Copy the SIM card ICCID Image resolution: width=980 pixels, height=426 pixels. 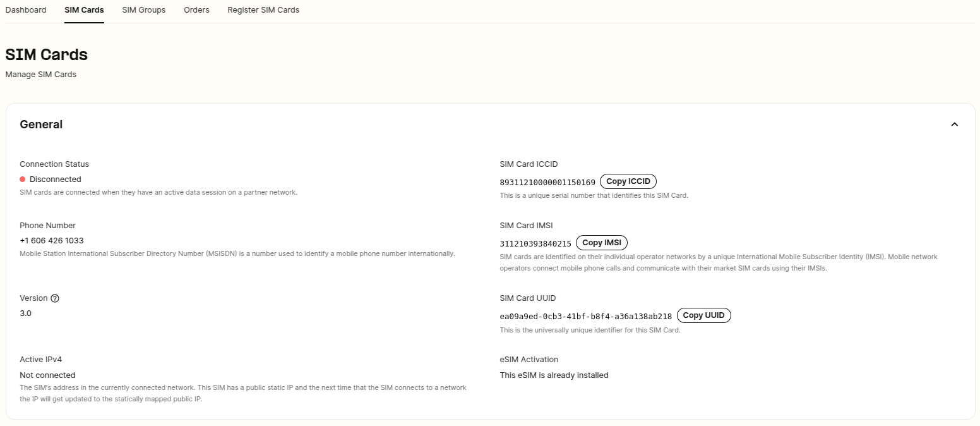628,181
